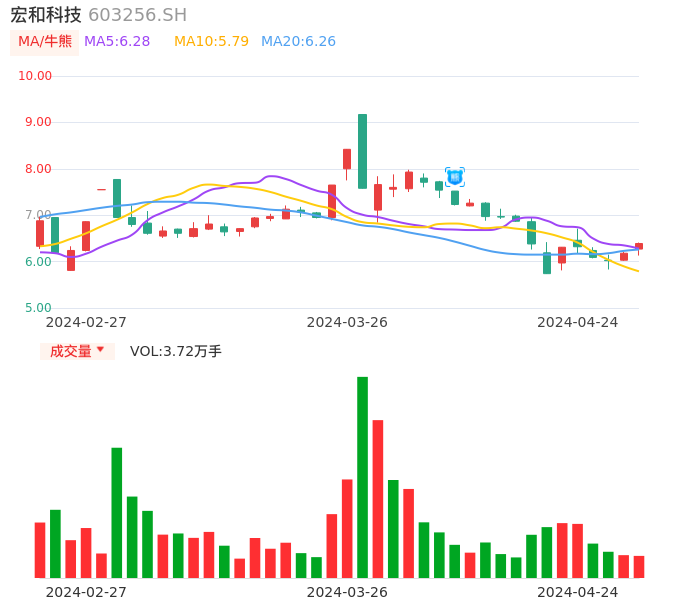Image resolution: width=686 pixels, height=606 pixels.
Task: Click the stock code 603256.SH
Action: tap(138, 15)
